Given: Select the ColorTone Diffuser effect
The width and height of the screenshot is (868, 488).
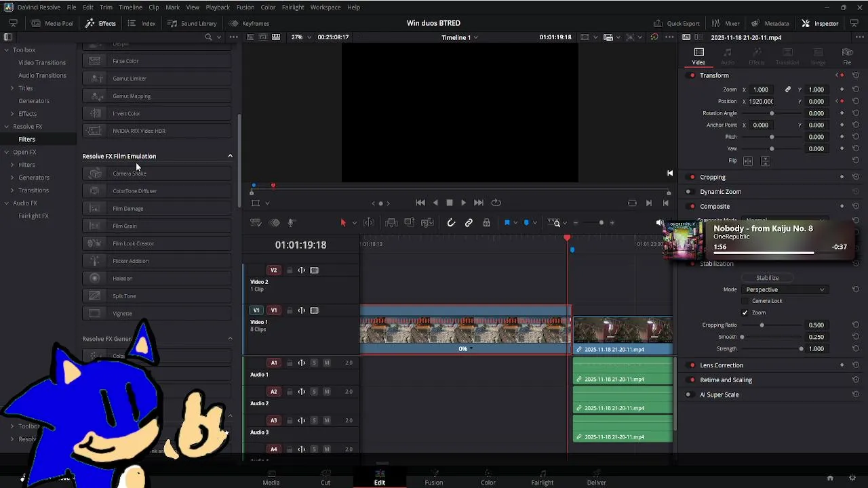Looking at the screenshot, I should (157, 191).
